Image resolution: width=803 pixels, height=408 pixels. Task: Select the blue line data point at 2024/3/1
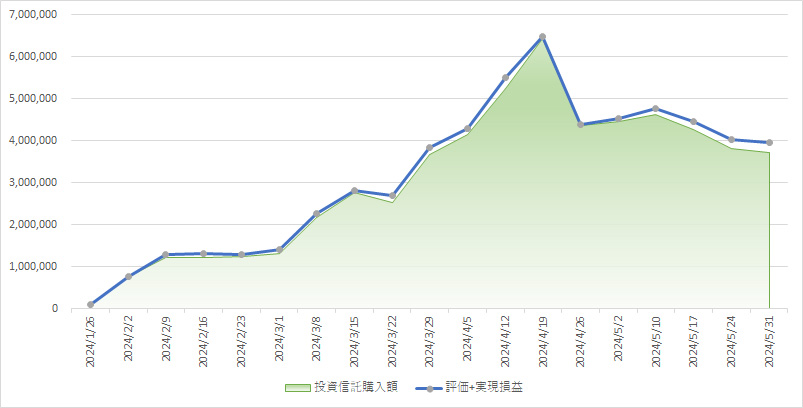coord(279,249)
